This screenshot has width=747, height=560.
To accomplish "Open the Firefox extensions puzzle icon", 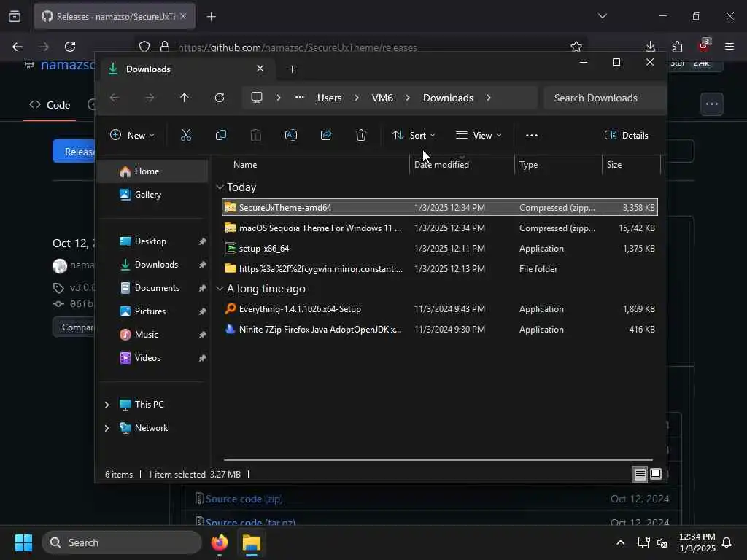I will click(x=677, y=47).
